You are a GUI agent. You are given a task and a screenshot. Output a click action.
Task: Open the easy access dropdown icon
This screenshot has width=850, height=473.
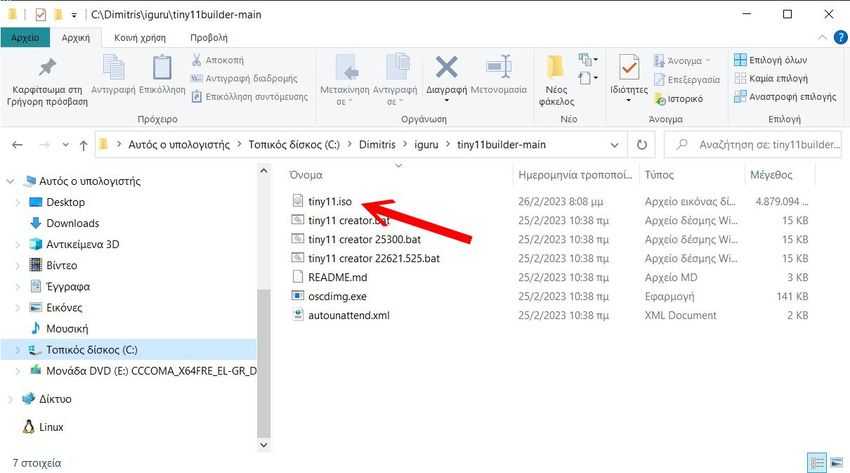[x=588, y=78]
